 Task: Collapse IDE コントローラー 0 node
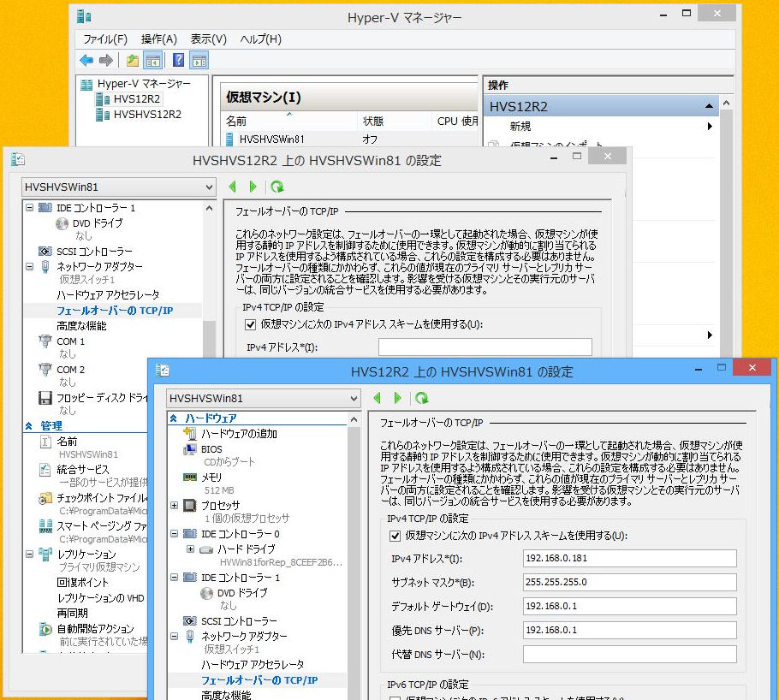click(x=175, y=534)
